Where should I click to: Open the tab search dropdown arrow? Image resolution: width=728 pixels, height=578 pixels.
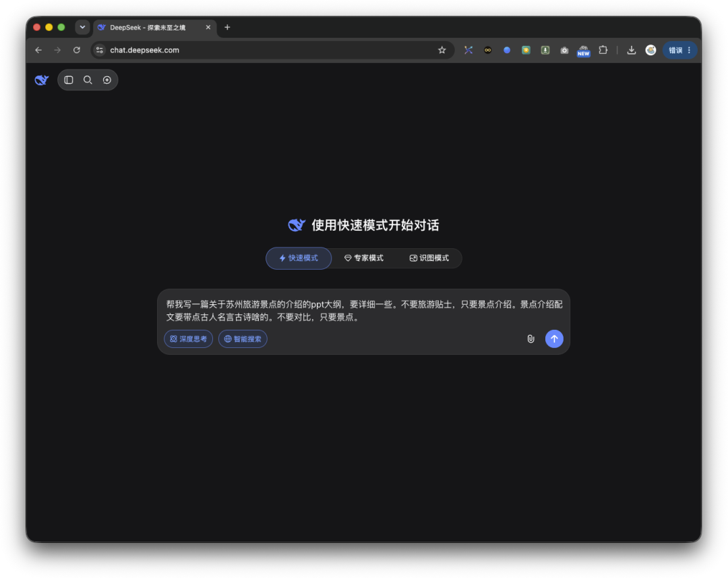coord(82,28)
